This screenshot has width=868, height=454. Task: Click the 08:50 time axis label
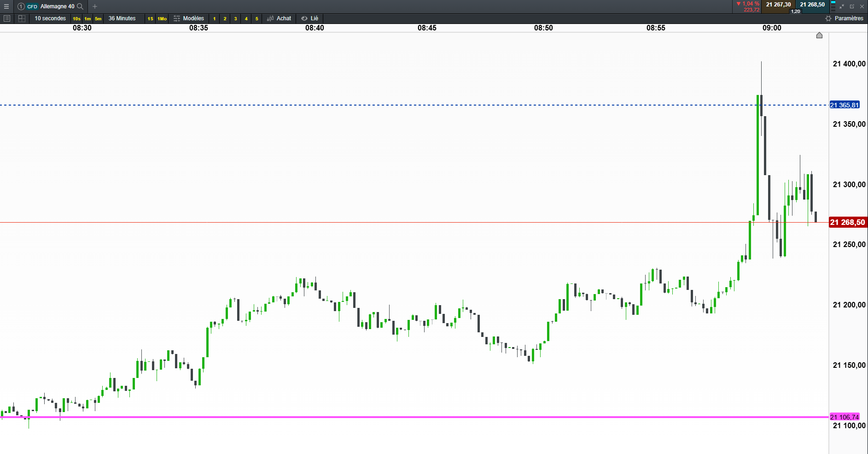pyautogui.click(x=543, y=28)
